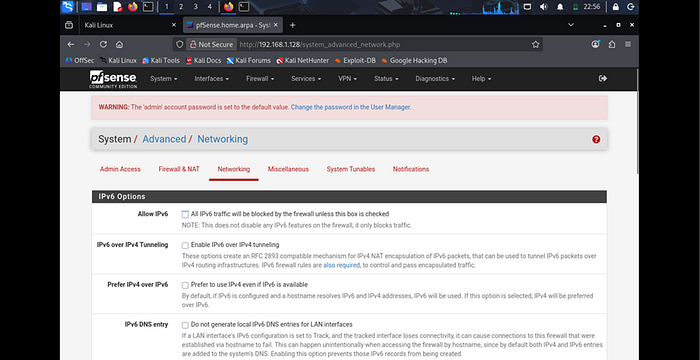Viewport: 700px width, 360px height.
Task: Close the Kali Linux browser tab
Action: pyautogui.click(x=174, y=25)
